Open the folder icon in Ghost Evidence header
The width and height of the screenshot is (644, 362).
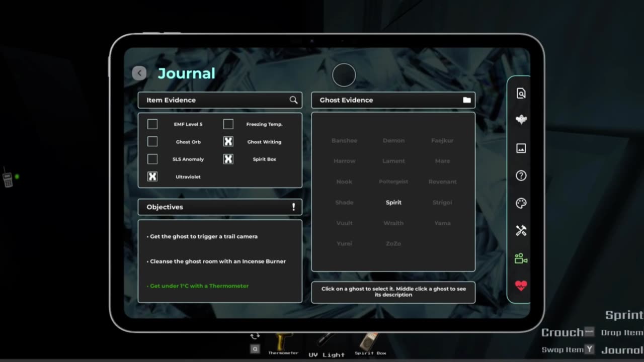467,100
